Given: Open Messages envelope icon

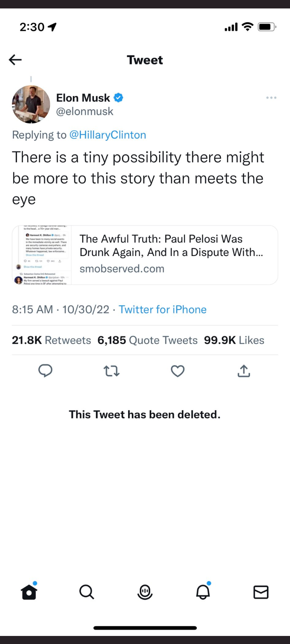Looking at the screenshot, I should point(261,592).
